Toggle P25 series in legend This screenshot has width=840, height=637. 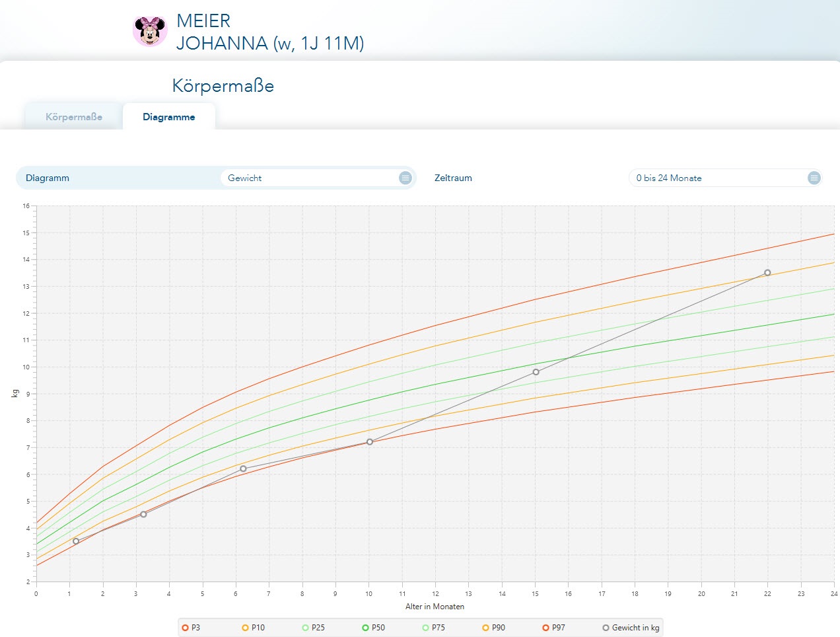pyautogui.click(x=313, y=628)
